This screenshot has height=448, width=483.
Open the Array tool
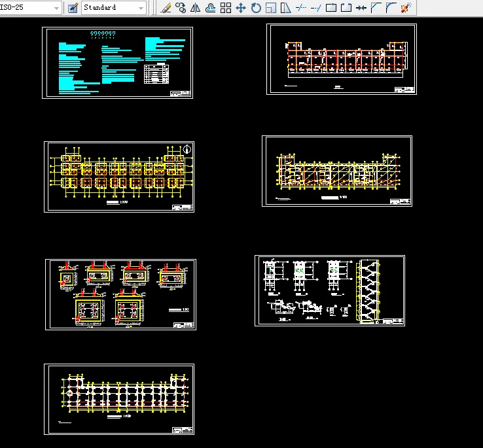point(226,8)
